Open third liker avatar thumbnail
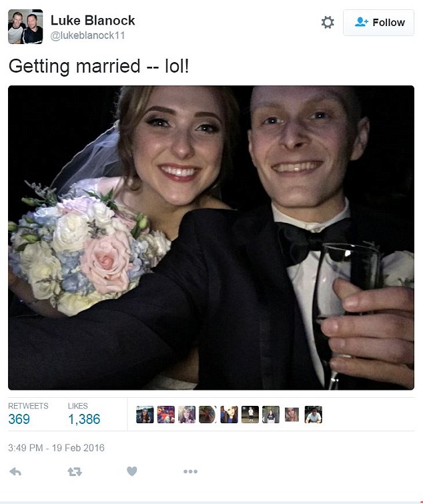423x504 pixels. [x=187, y=415]
